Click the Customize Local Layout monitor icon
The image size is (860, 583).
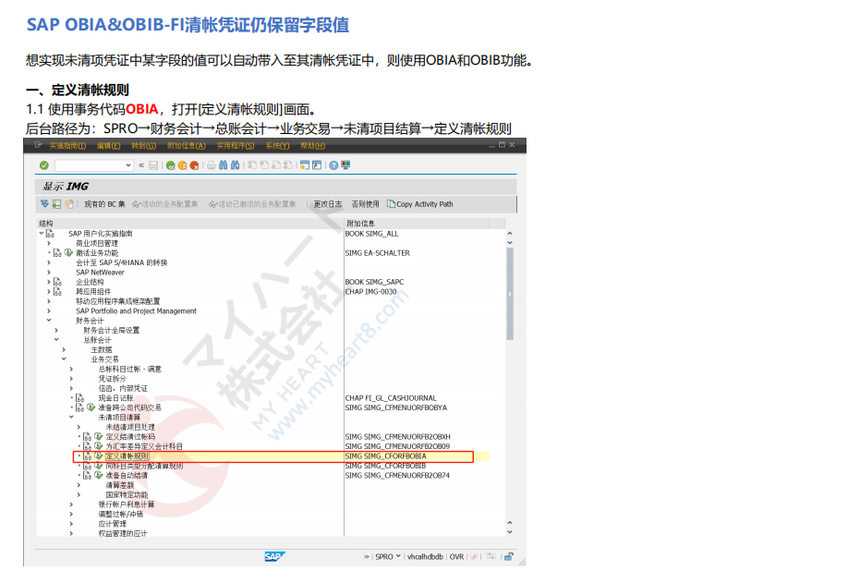coord(346,165)
